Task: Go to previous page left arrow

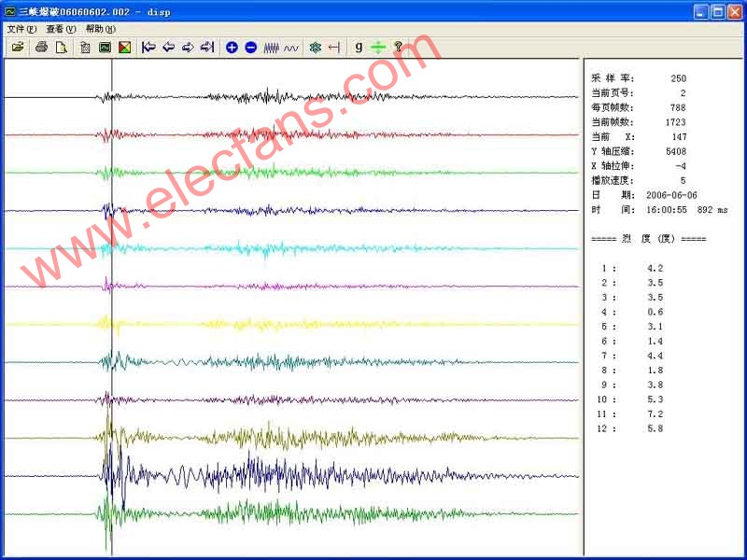Action: tap(168, 47)
